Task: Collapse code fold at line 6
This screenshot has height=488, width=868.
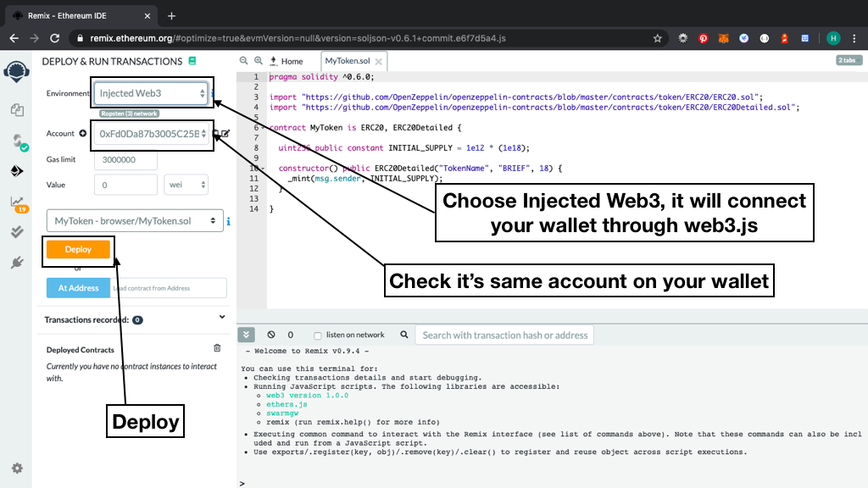Action: click(x=263, y=128)
